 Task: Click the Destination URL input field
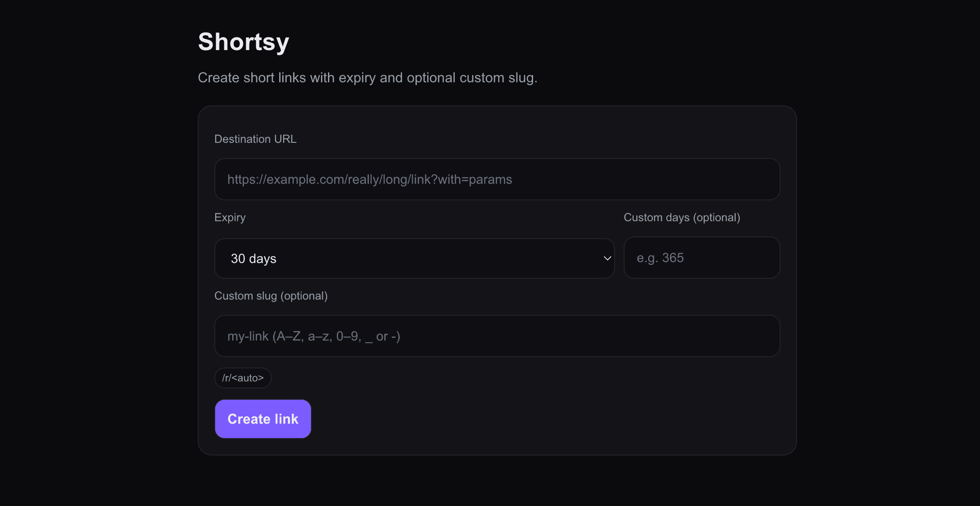tap(497, 179)
